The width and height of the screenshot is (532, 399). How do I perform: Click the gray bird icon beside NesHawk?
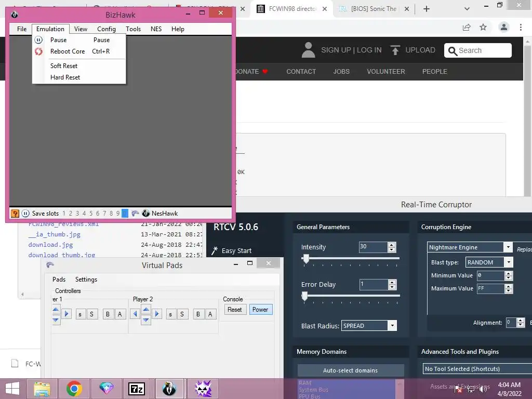[135, 214]
